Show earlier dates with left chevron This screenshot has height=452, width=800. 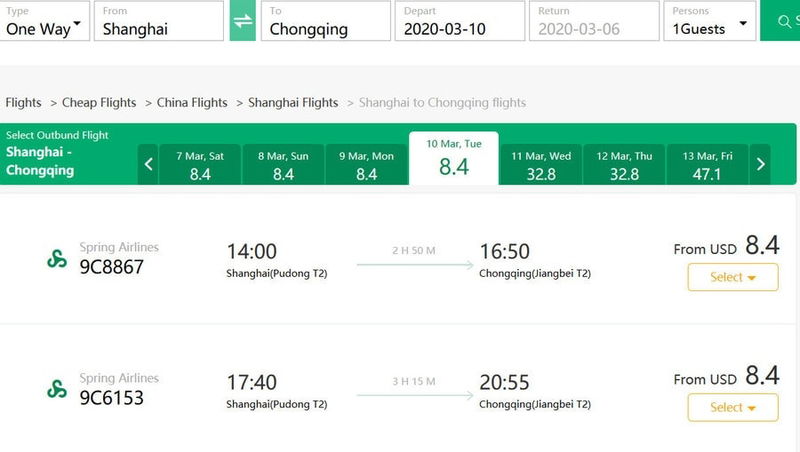[148, 164]
